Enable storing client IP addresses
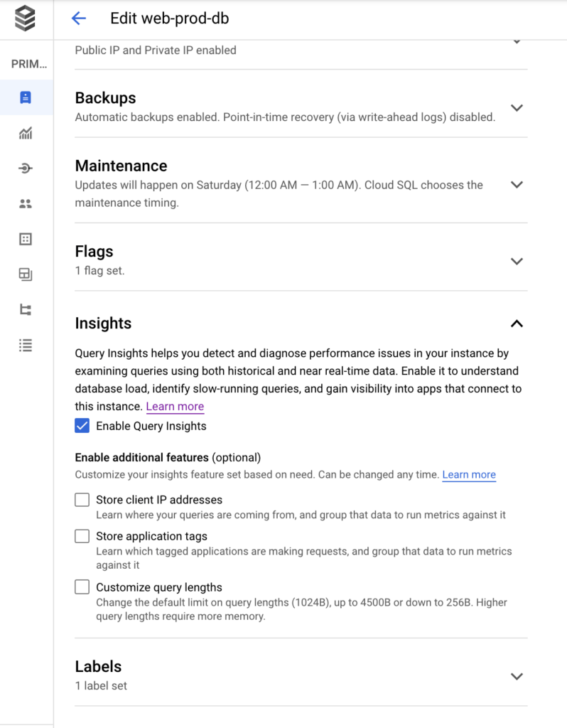 [82, 499]
